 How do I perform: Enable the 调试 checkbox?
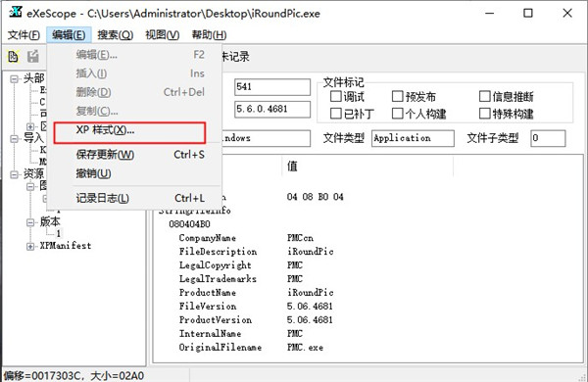(x=335, y=96)
